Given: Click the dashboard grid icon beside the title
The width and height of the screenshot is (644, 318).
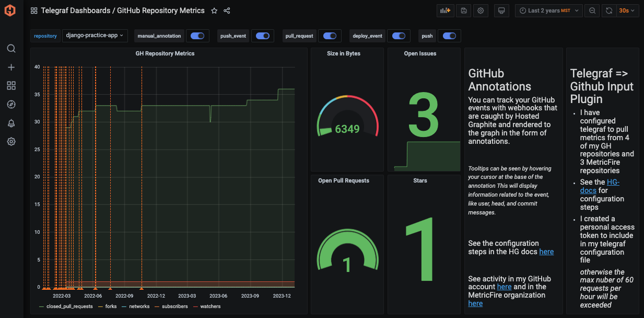Looking at the screenshot, I should click(x=34, y=10).
